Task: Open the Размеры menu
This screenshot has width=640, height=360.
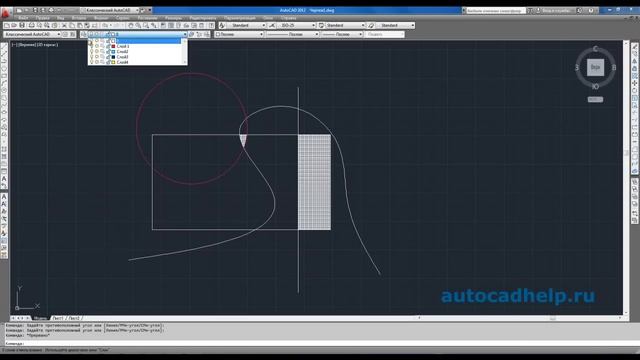Action: (x=173, y=18)
